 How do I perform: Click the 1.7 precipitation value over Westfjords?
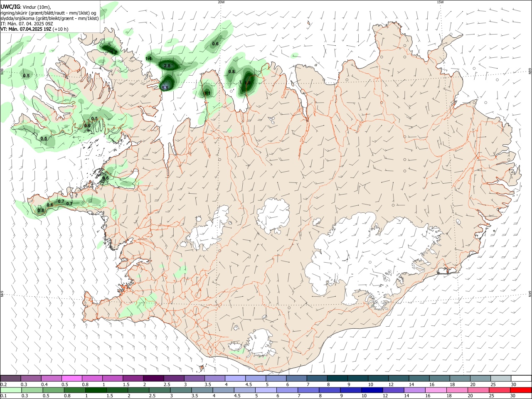point(113,52)
